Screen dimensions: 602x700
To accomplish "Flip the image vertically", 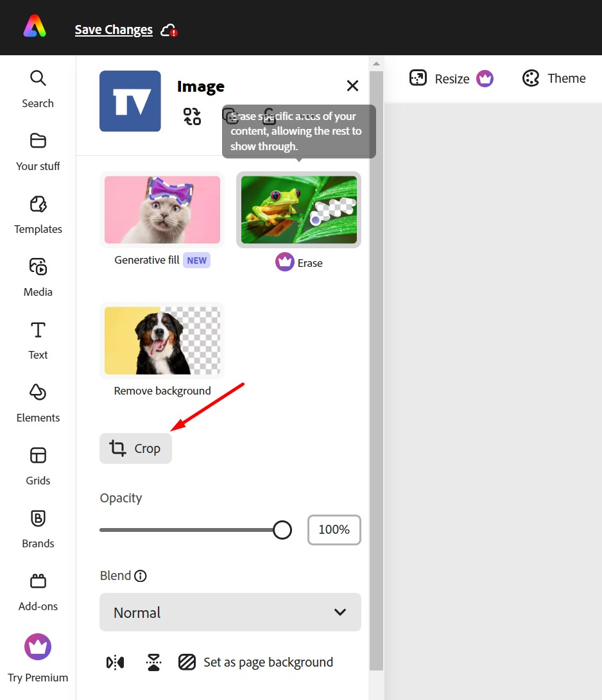I will click(153, 662).
